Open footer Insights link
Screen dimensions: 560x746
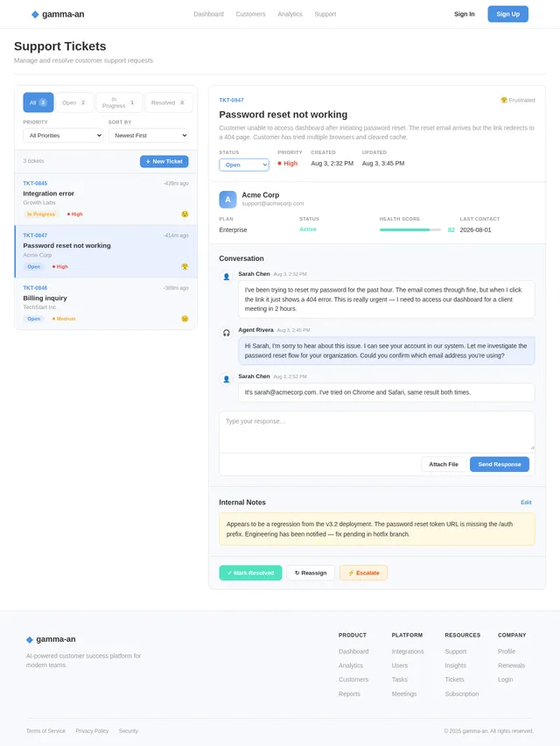(455, 665)
